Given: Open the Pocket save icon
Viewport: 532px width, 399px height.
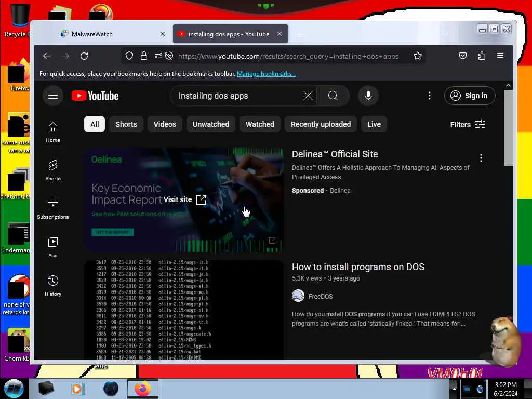Looking at the screenshot, I should coord(463,56).
